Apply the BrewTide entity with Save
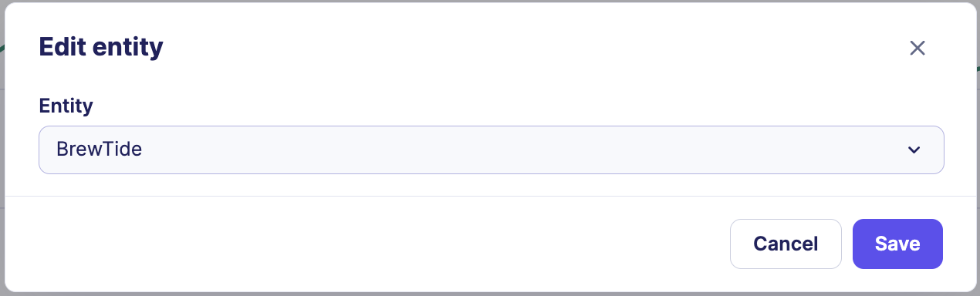The image size is (980, 296). tap(897, 244)
